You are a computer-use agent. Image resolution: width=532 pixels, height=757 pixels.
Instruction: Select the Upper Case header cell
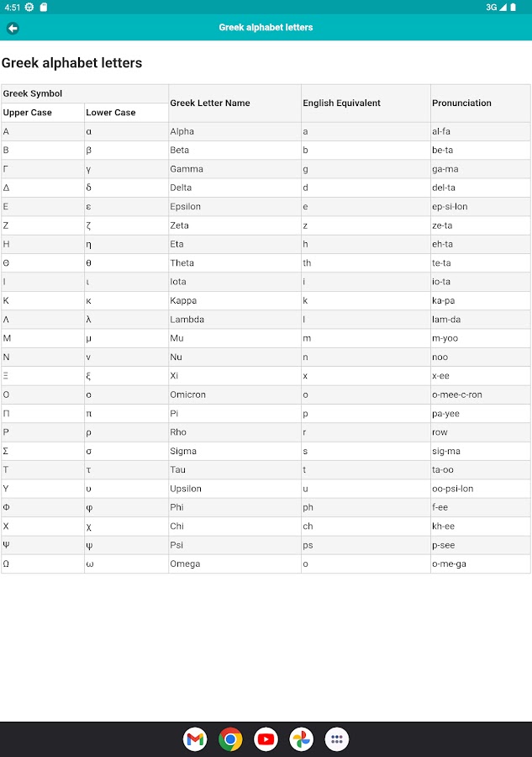(x=28, y=113)
